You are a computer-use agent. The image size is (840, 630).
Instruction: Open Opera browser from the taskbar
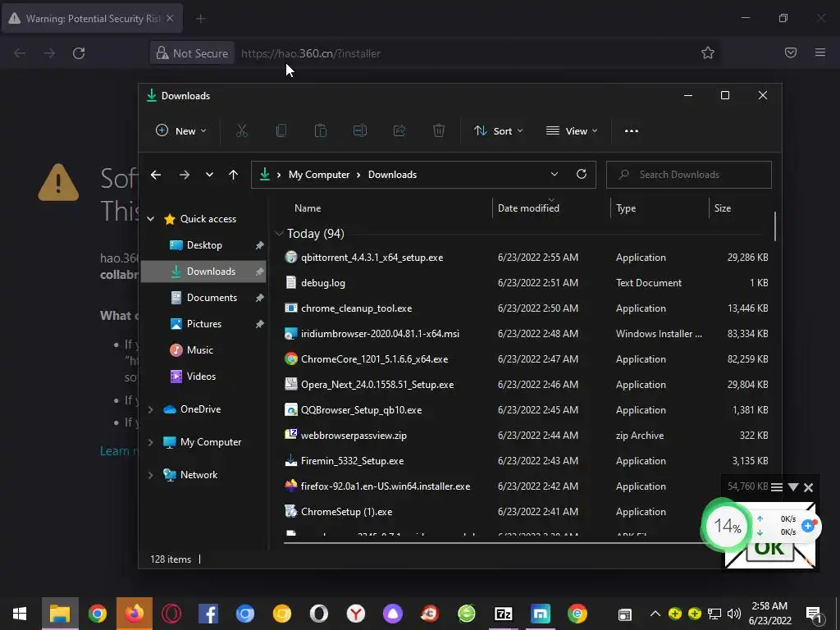point(171,614)
